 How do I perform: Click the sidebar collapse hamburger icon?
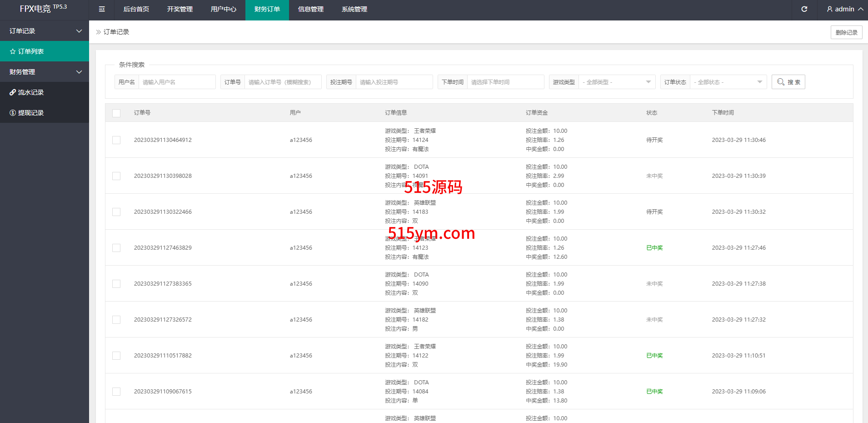[x=102, y=9]
